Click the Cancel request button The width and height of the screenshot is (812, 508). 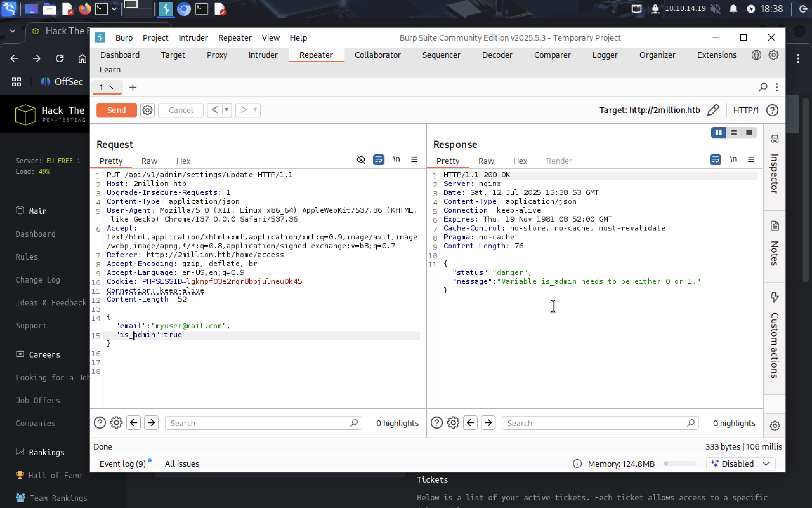tap(180, 110)
